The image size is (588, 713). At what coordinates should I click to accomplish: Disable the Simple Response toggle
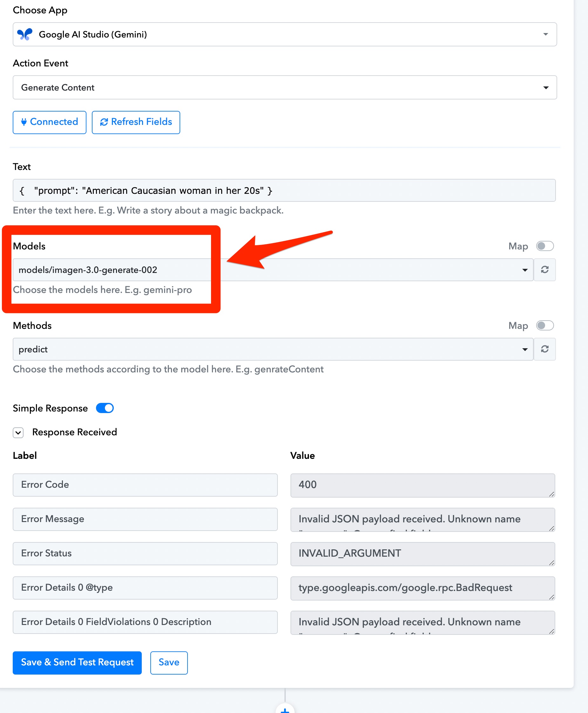(105, 408)
